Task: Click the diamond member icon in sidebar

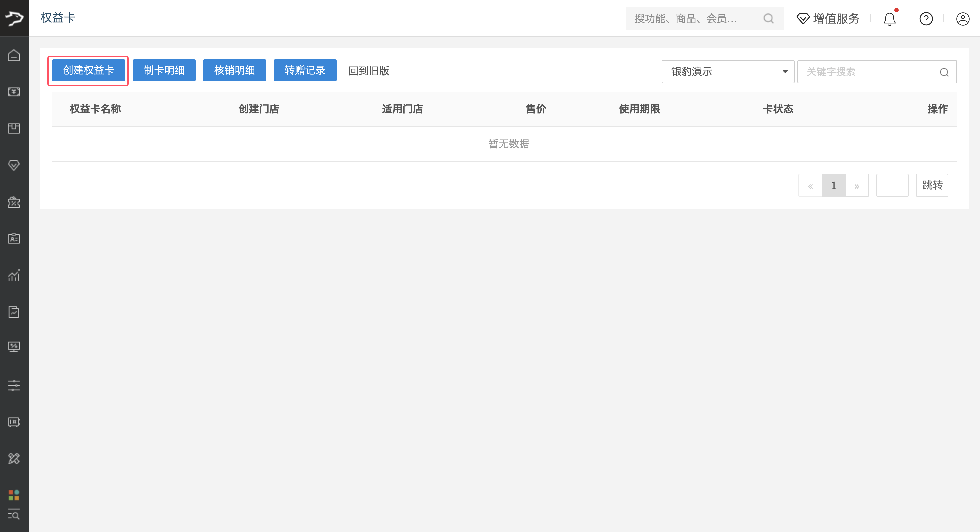Action: pos(14,165)
